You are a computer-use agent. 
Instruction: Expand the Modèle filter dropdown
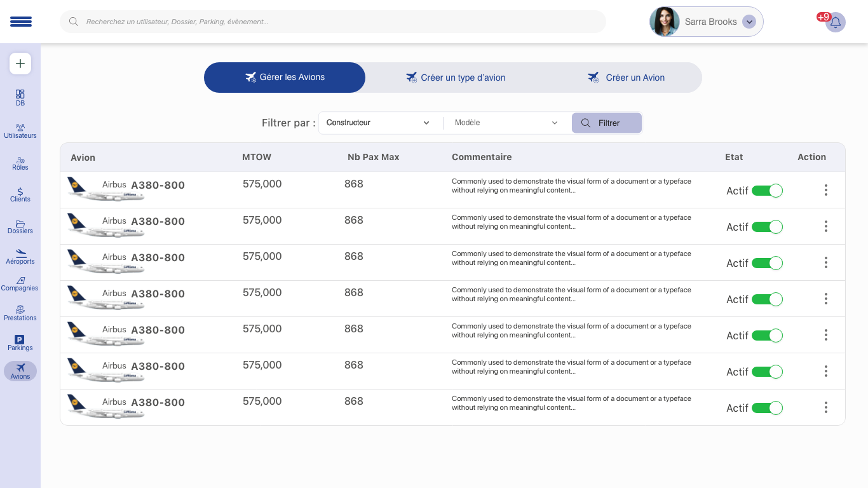click(x=506, y=123)
